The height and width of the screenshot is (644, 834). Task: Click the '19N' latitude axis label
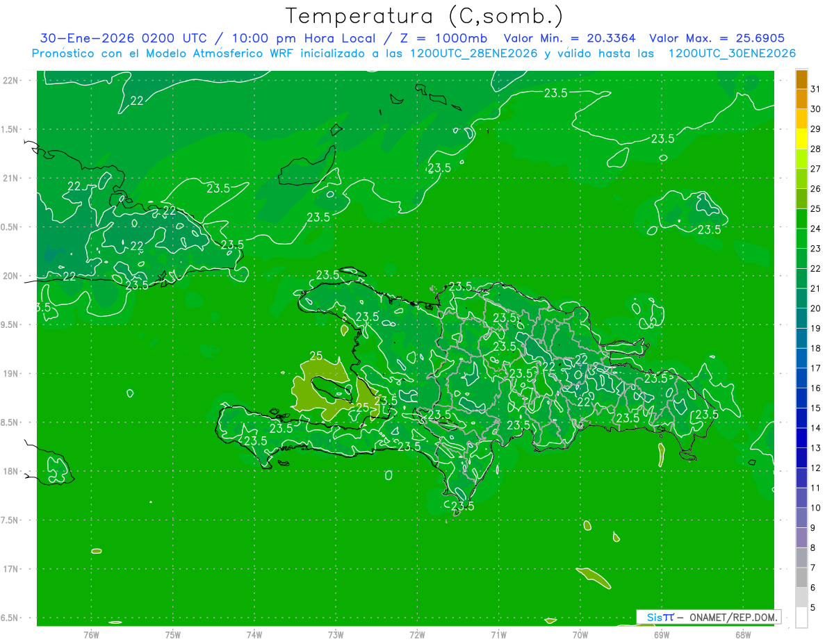12,373
